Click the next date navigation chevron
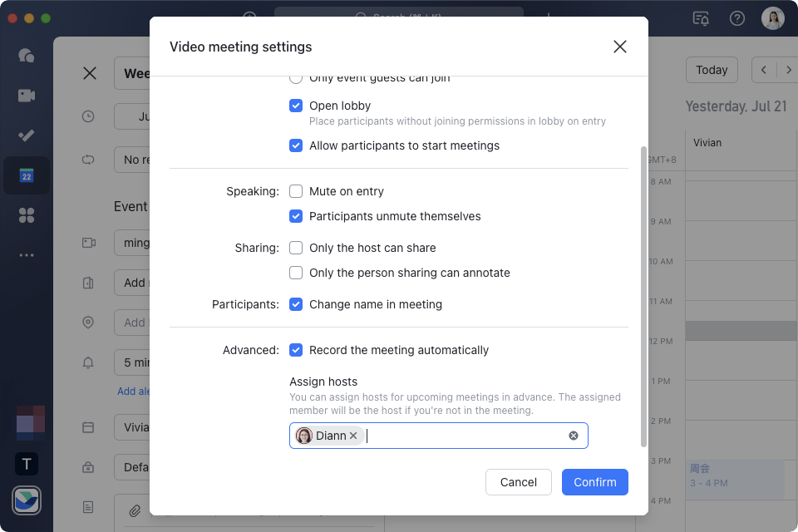The height and width of the screenshot is (532, 798). [x=789, y=70]
